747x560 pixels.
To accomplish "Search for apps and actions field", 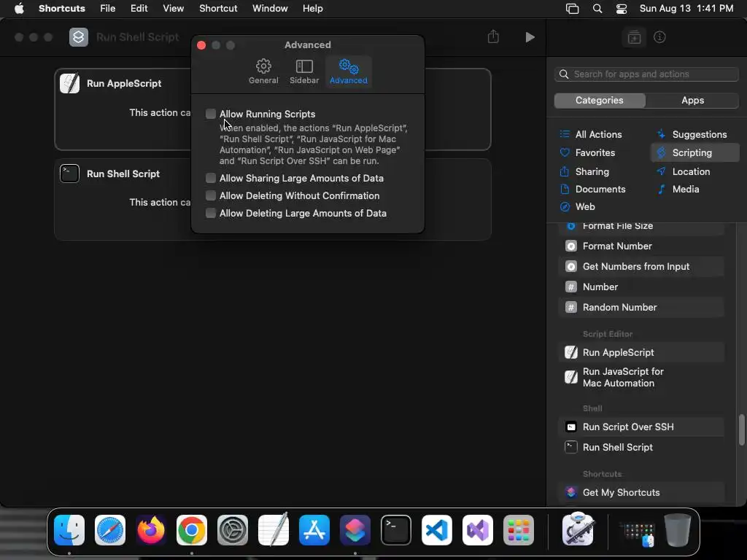I will pos(646,74).
